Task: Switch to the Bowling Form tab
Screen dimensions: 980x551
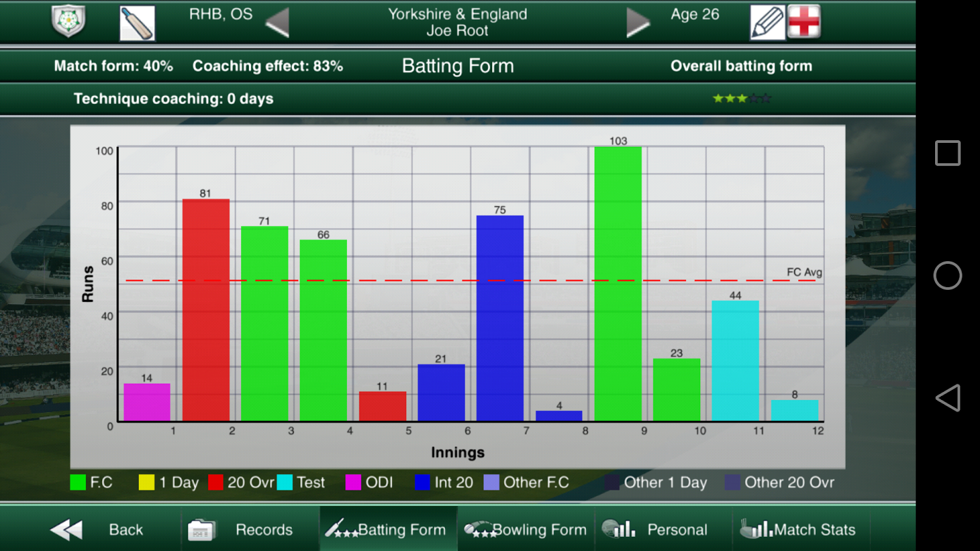Action: click(526, 529)
